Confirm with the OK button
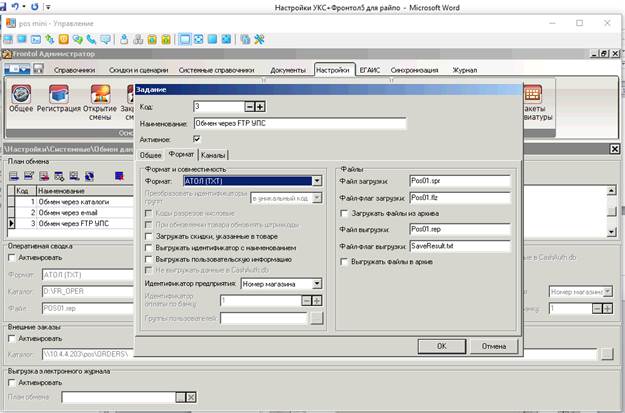The image size is (625, 413). (442, 346)
